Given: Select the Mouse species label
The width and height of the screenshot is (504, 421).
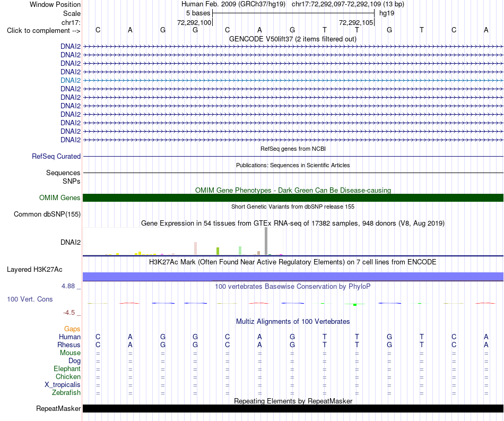Looking at the screenshot, I should coord(70,353).
